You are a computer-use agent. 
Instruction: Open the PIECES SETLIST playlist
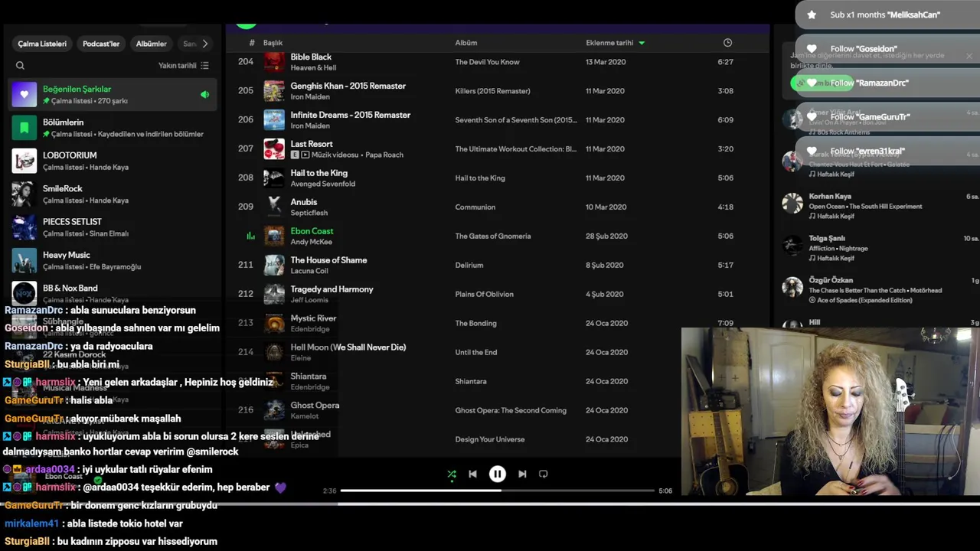tap(113, 227)
